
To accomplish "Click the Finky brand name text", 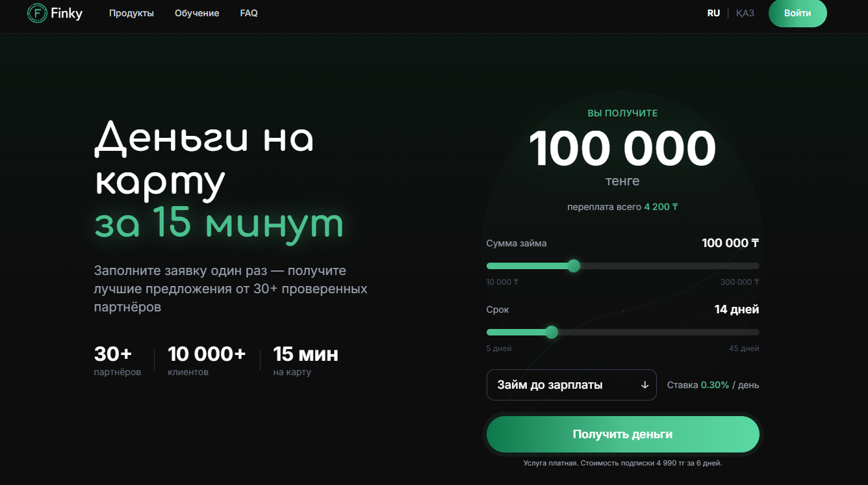I will (67, 13).
